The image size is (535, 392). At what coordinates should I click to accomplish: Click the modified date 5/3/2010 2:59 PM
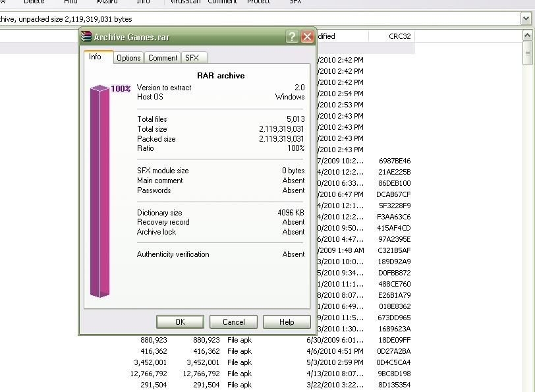click(x=335, y=362)
